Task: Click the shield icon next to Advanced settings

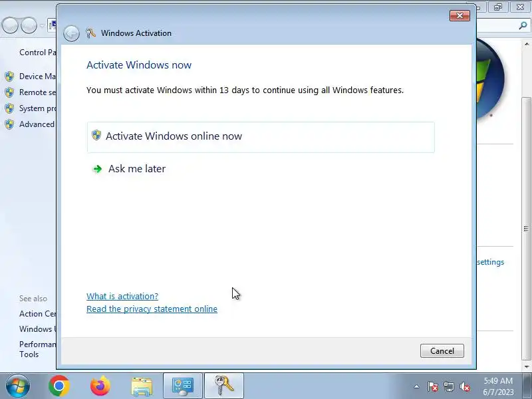Action: coord(9,124)
